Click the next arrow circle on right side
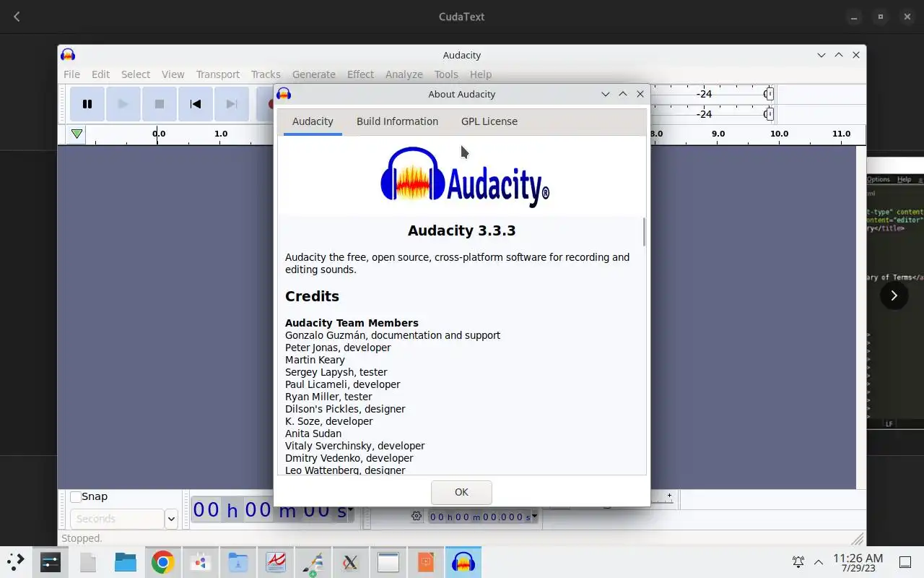 [894, 296]
